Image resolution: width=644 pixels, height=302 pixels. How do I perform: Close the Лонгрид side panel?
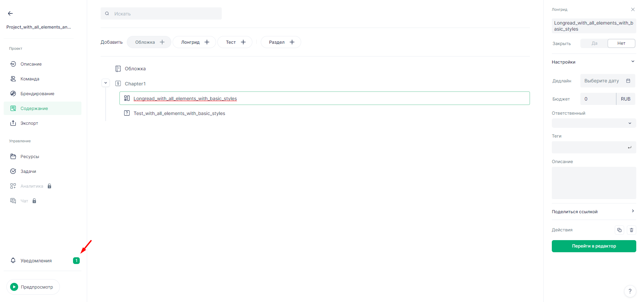[633, 9]
